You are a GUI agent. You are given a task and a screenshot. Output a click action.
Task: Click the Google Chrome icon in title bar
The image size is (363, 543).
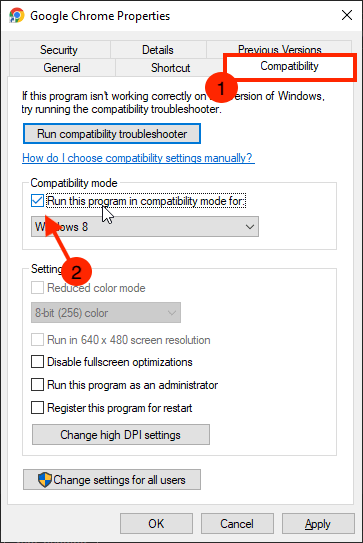(17, 16)
